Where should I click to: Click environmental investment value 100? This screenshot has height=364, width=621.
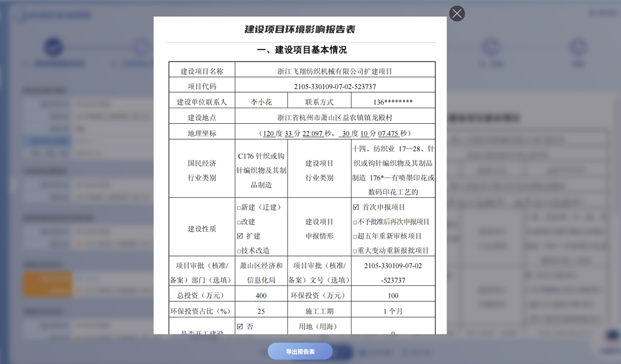[393, 296]
